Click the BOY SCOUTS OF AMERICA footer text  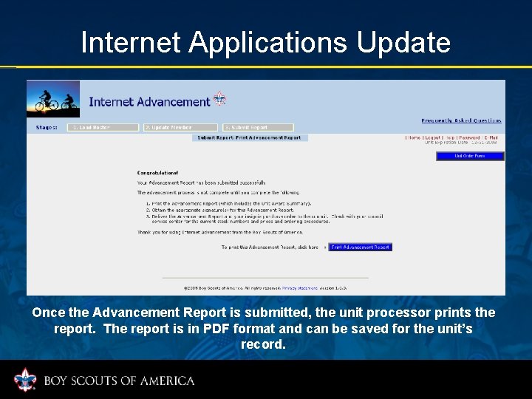[119, 381]
